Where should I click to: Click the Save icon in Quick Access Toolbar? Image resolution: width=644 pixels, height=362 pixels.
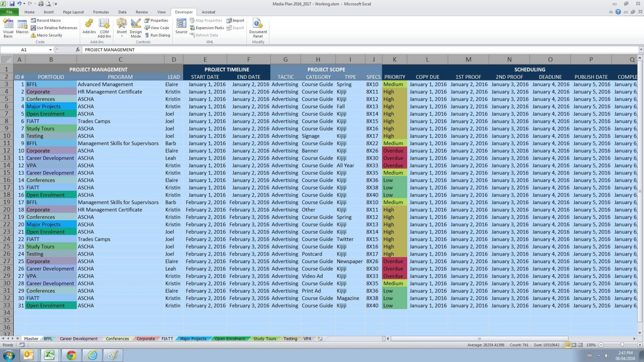[12, 4]
